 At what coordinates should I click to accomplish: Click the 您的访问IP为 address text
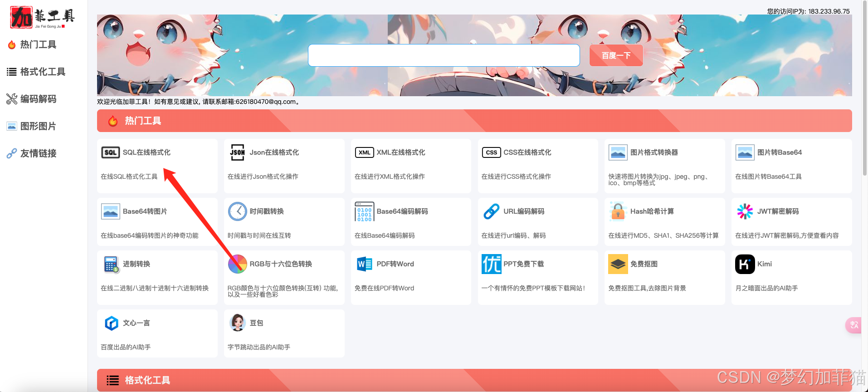click(x=809, y=11)
